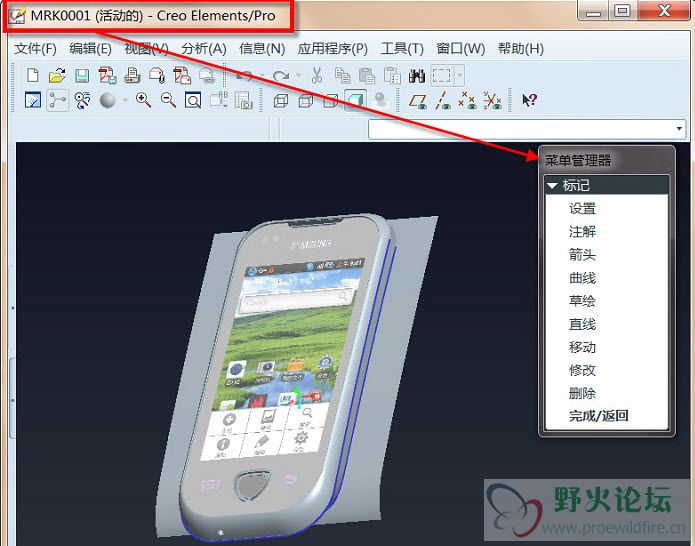The image size is (695, 546).
Task: Open the 应用程序(P) menu
Action: click(x=332, y=48)
